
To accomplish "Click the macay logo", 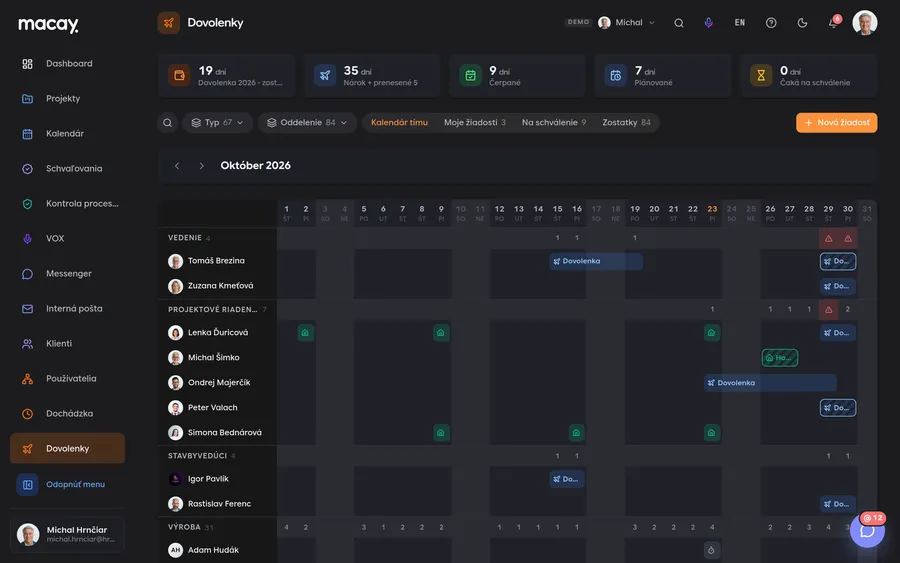I will (x=48, y=24).
